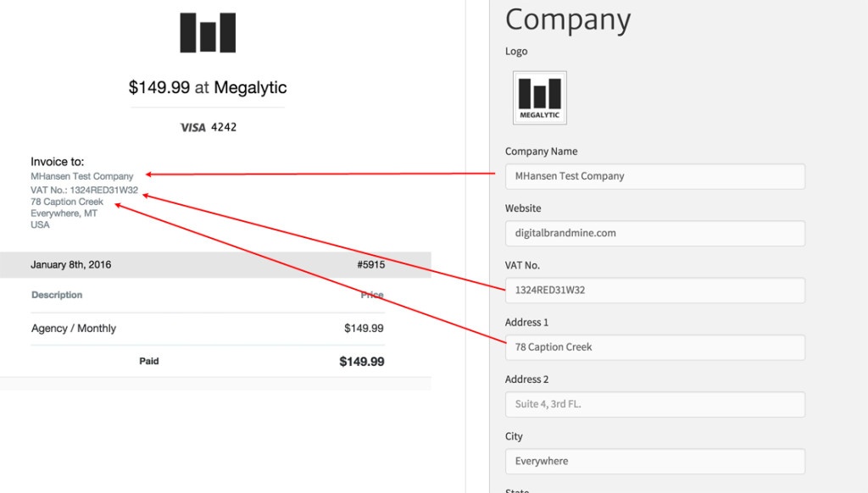The height and width of the screenshot is (493, 868).
Task: Click the $149.99 at Megalytic heading
Action: [208, 87]
